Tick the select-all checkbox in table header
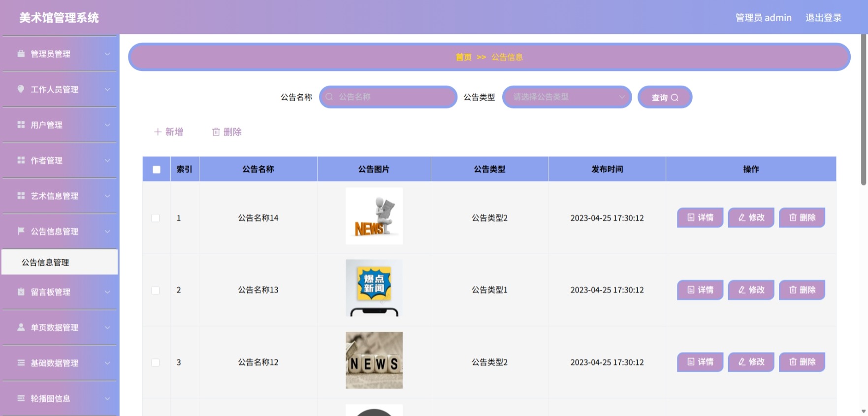The width and height of the screenshot is (868, 416). (x=157, y=170)
